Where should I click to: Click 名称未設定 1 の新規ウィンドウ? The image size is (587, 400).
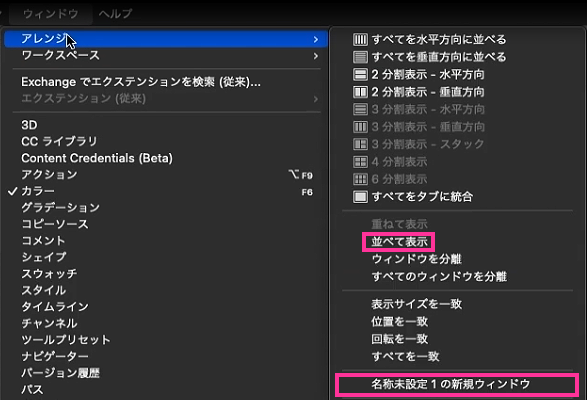[451, 384]
